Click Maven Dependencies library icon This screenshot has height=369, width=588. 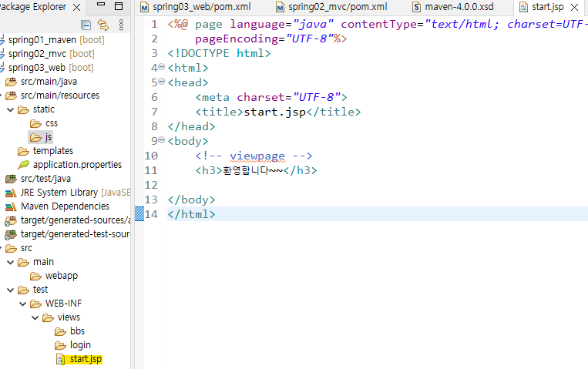pyautogui.click(x=11, y=206)
